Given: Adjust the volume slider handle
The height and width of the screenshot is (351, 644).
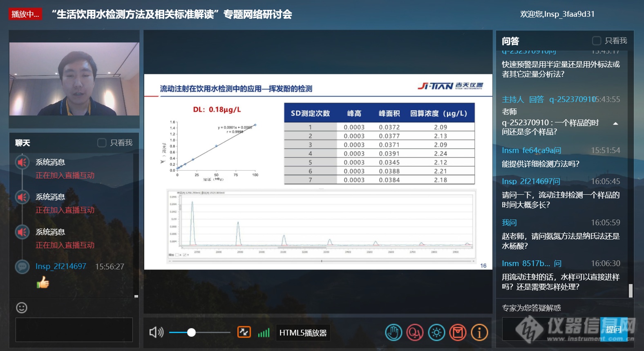Looking at the screenshot, I should click(x=191, y=332).
